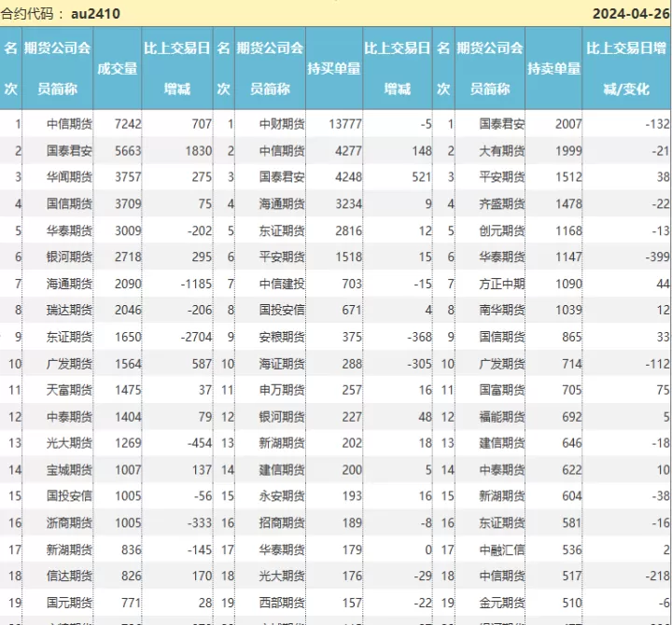Screen dimensions: 672x625
Task: Click the contract code au2410
Action: coord(95,14)
